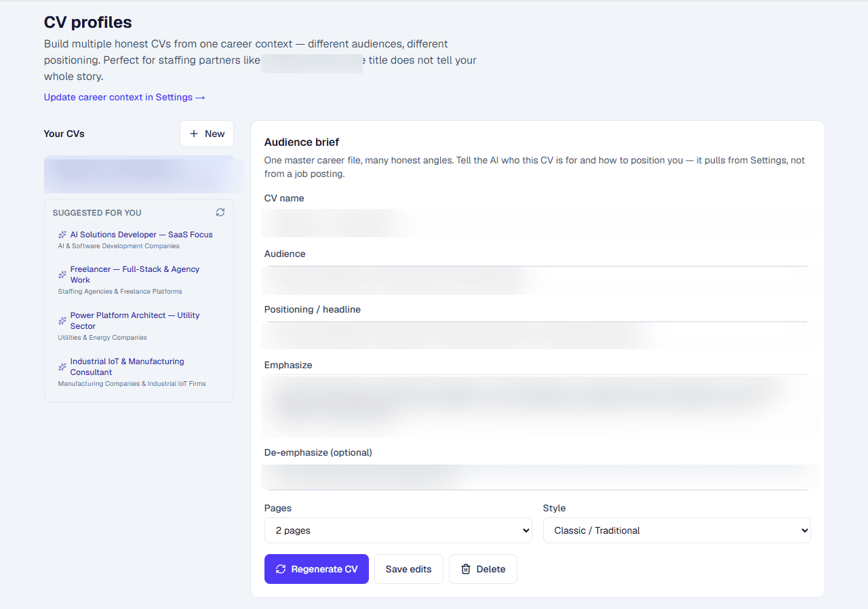Click the Your CVs heading
Viewport: 868px width, 609px height.
[x=64, y=134]
